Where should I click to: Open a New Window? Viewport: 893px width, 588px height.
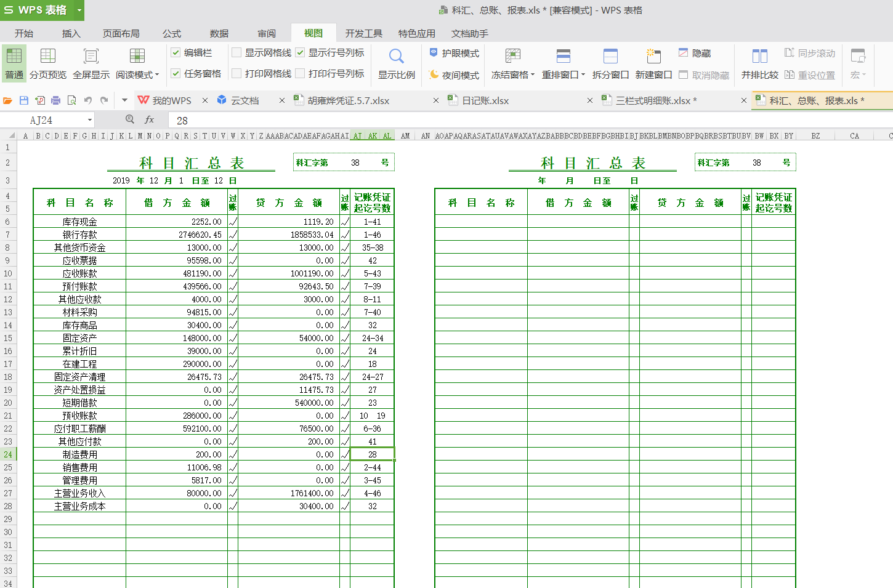[x=653, y=57]
